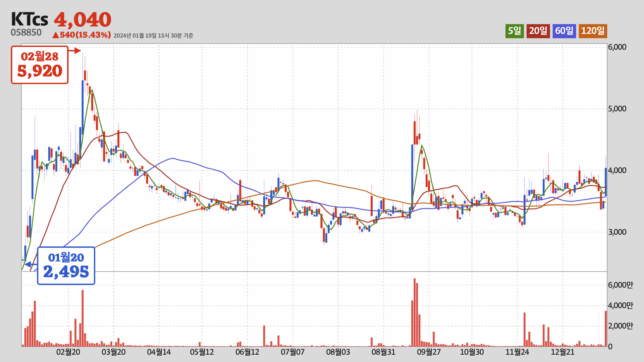This screenshot has height=362, width=644.
Task: Click the 2,000만 volume axis label
Action: pos(621,326)
